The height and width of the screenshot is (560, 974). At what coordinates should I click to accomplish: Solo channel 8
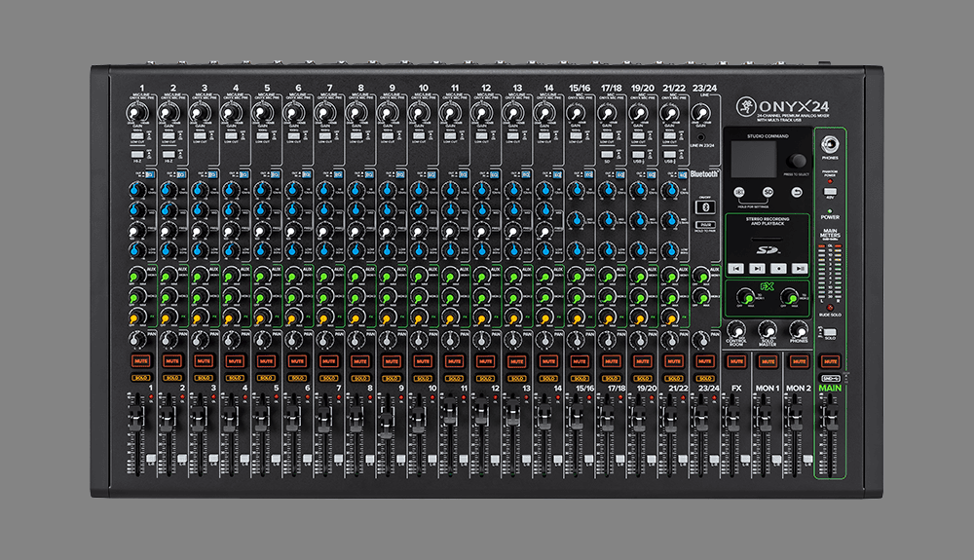(360, 378)
